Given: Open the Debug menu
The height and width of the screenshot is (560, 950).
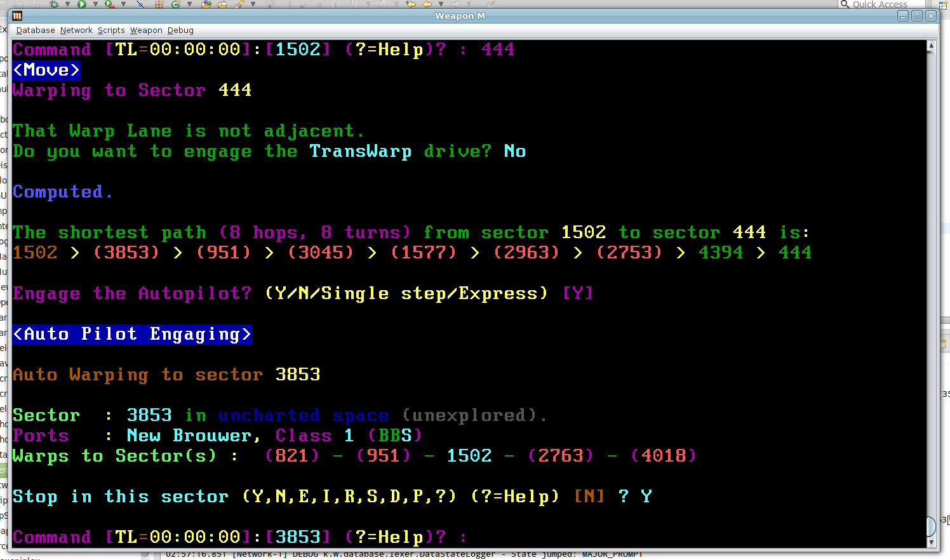Looking at the screenshot, I should (x=180, y=30).
